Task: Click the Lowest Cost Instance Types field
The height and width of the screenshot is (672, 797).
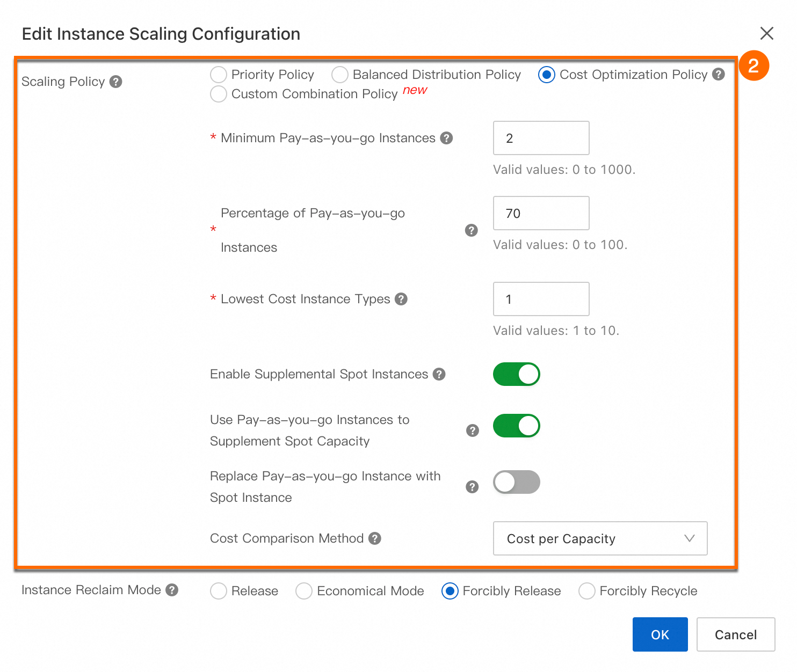Action: (x=541, y=299)
